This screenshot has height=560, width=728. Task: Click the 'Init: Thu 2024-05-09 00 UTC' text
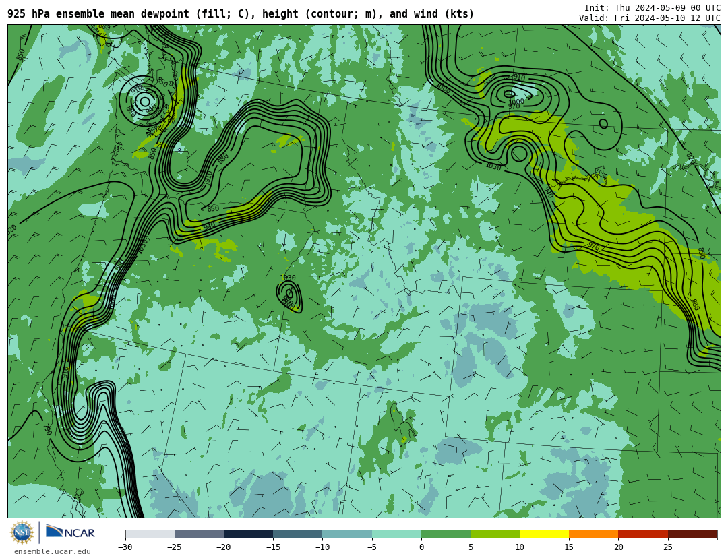(x=653, y=8)
